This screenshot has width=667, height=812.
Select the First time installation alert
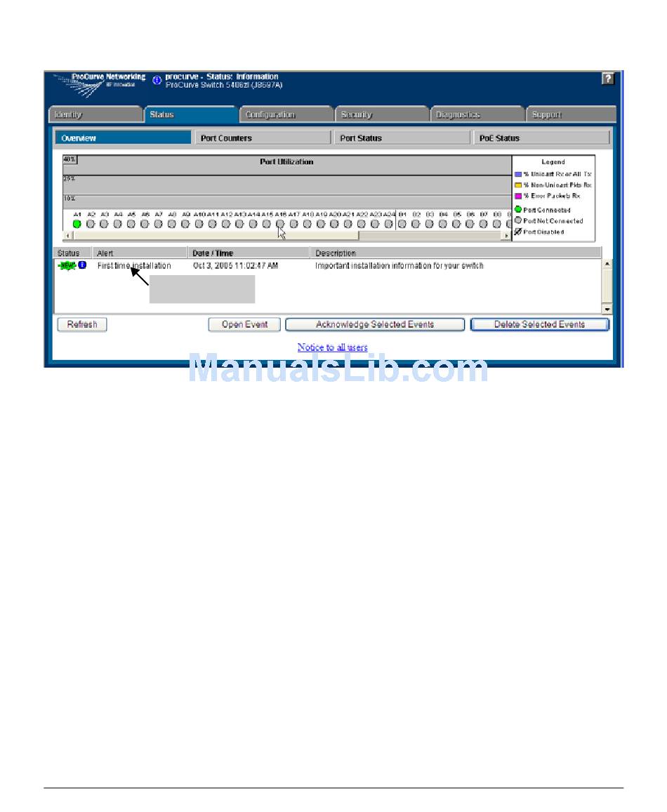click(x=134, y=266)
